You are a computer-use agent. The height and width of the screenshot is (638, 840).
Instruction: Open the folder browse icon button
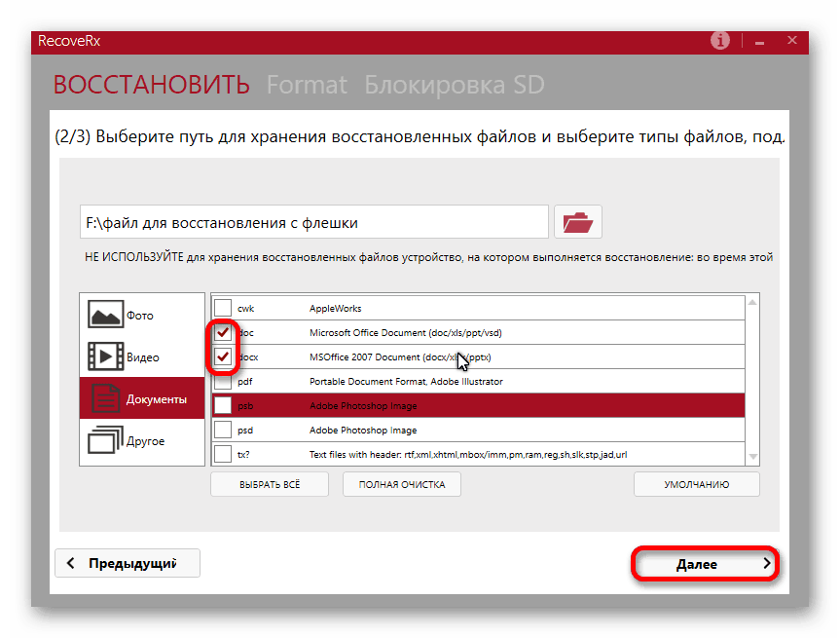[577, 222]
